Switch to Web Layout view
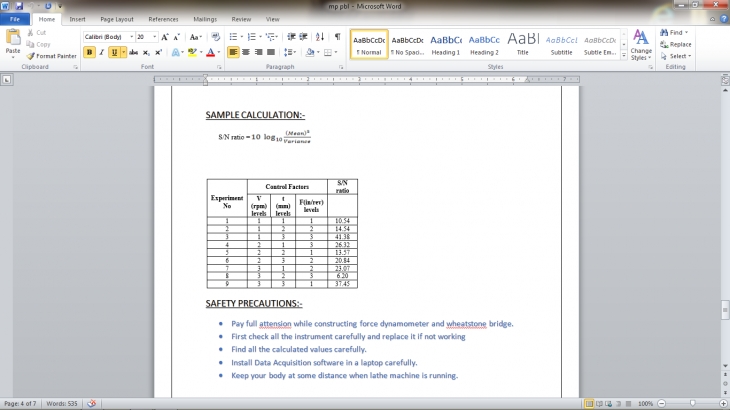Image resolution: width=730 pixels, height=410 pixels. pos(608,403)
